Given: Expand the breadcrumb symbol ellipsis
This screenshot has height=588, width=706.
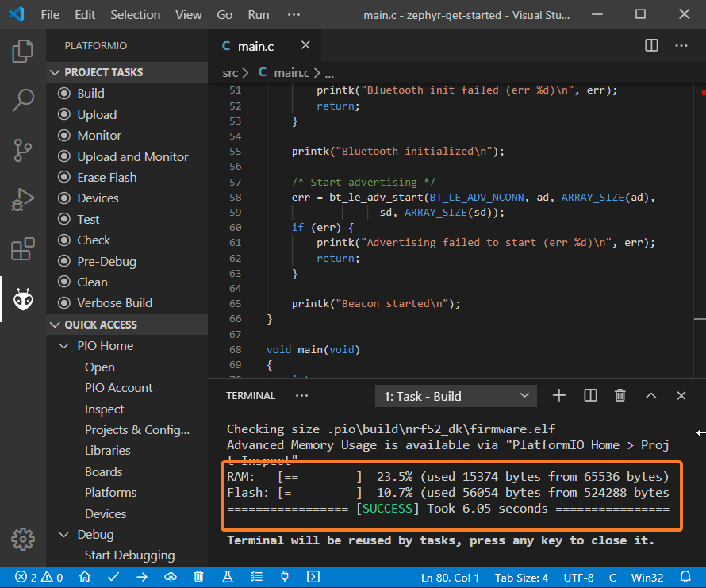Looking at the screenshot, I should [329, 74].
